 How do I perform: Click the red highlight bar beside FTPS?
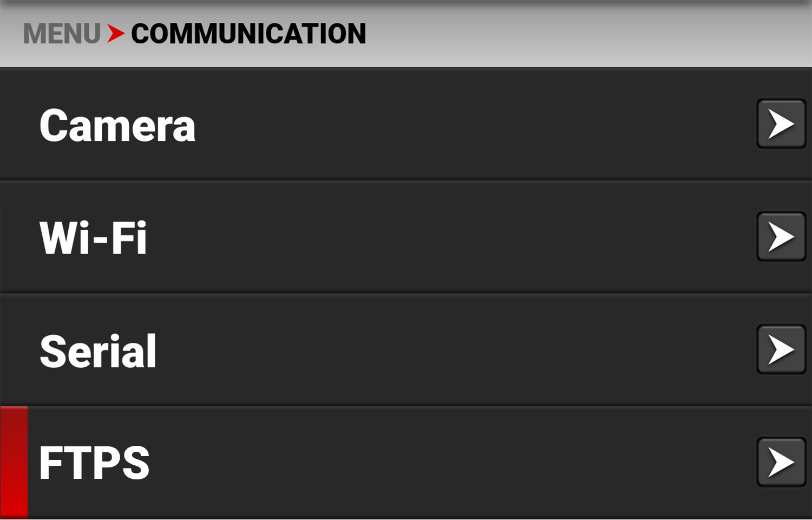tap(14, 462)
